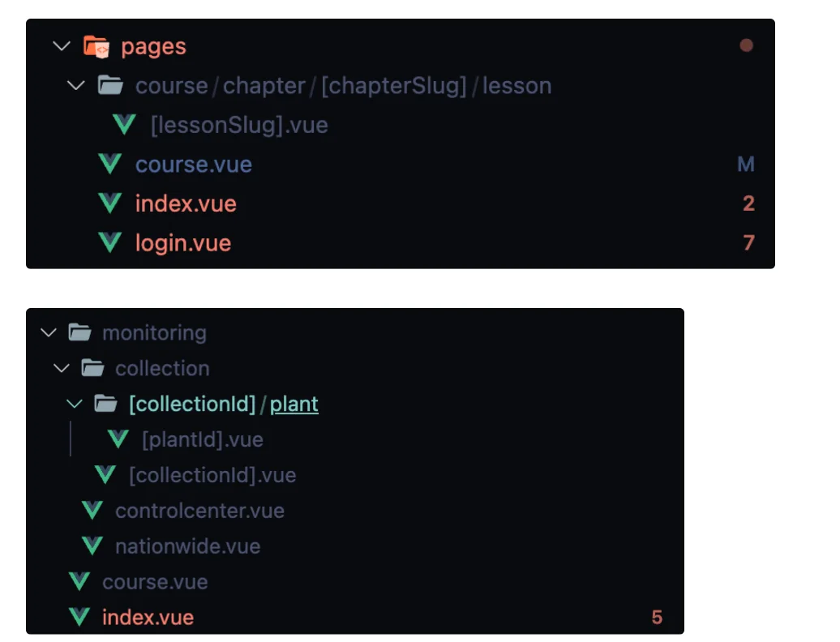Open the login.vue file
This screenshot has width=840, height=642.
[x=183, y=243]
